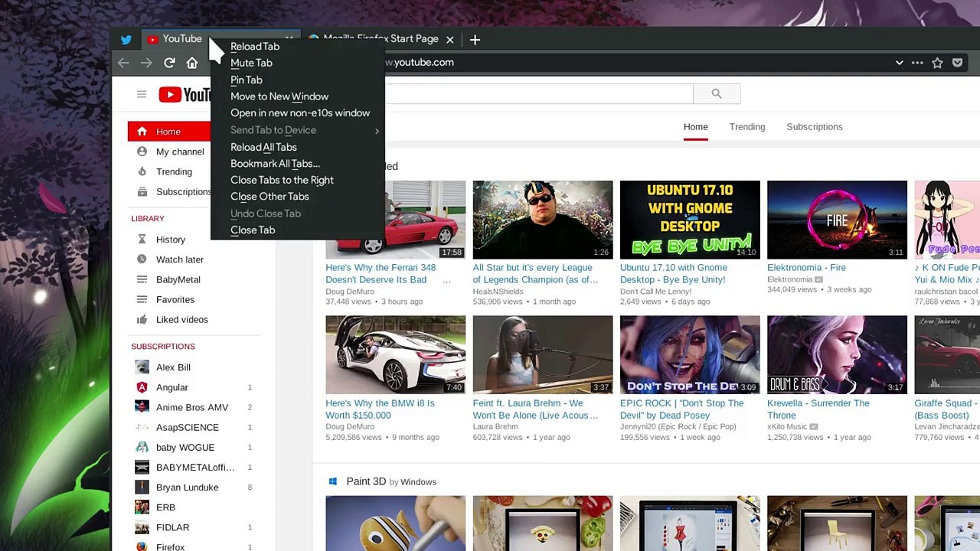Toggle the YouTube guide hamburger menu
The width and height of the screenshot is (980, 551).
click(142, 94)
